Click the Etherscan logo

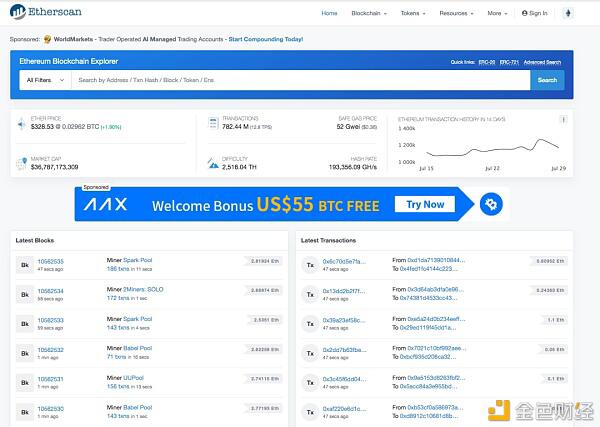click(46, 12)
